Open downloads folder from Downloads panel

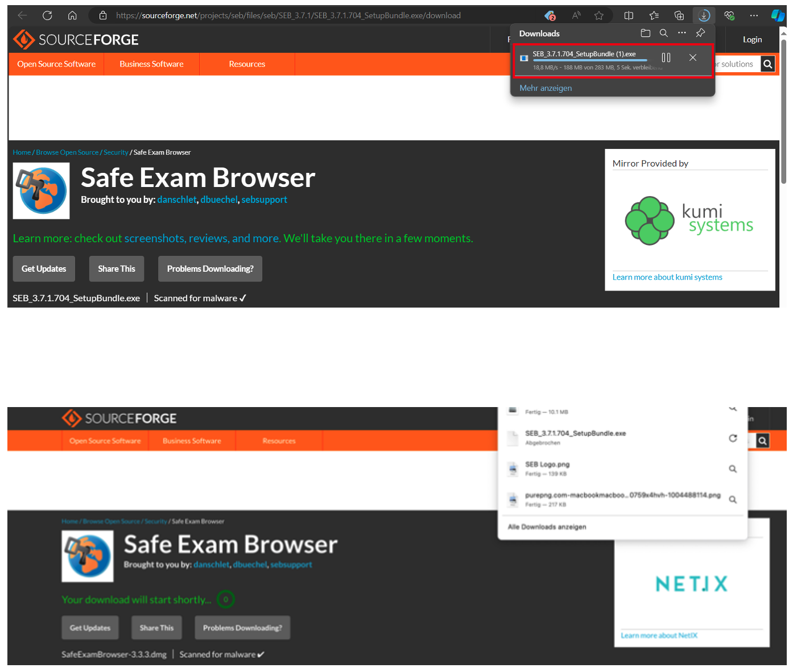click(645, 34)
